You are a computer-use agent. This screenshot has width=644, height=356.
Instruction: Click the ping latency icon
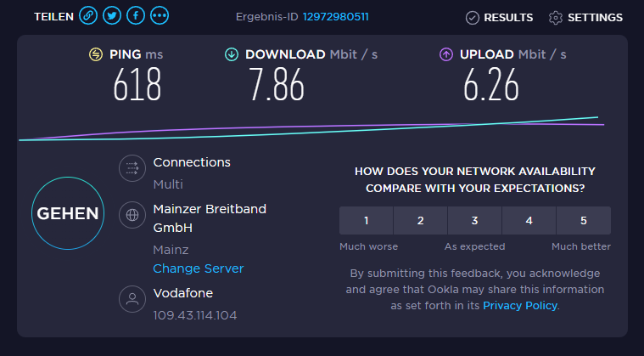pyautogui.click(x=96, y=54)
